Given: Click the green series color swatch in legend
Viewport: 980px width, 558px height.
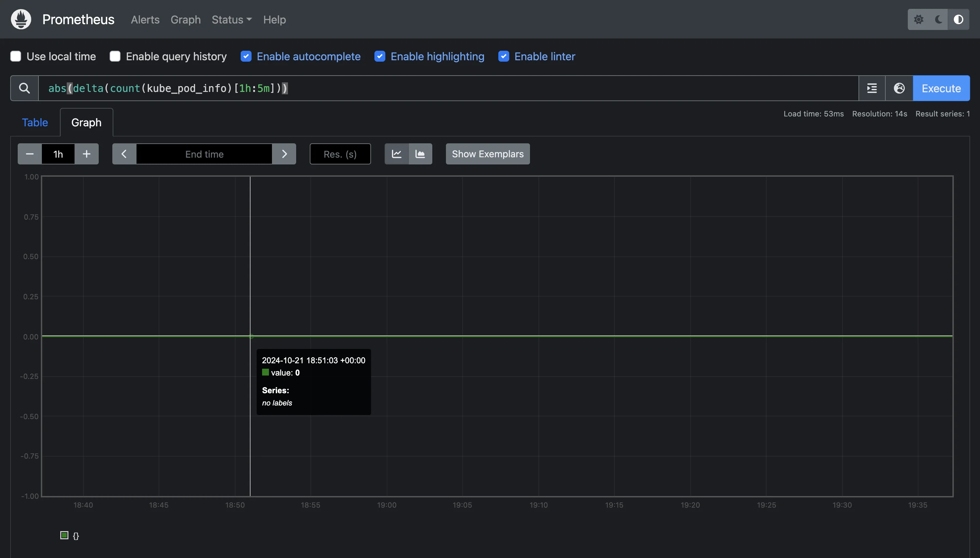Looking at the screenshot, I should 64,535.
